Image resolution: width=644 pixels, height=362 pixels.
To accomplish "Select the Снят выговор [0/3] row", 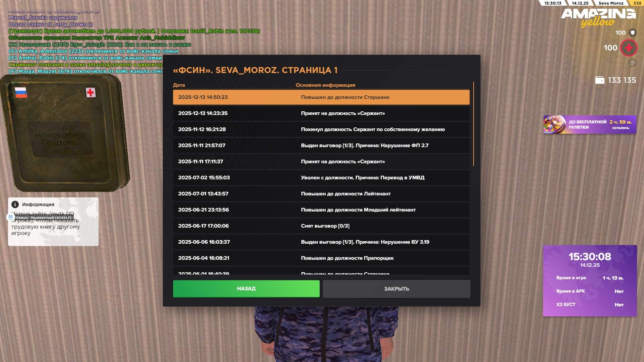I will tap(321, 226).
